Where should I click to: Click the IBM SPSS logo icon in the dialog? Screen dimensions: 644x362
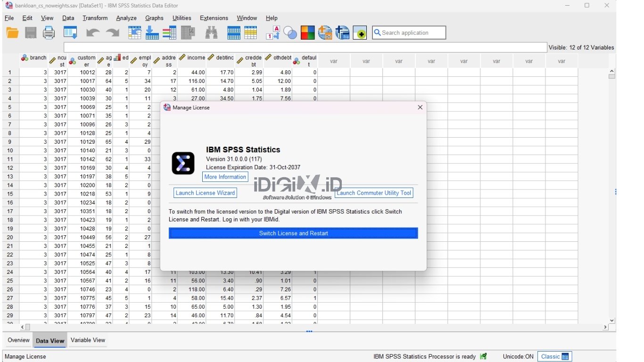tap(183, 163)
